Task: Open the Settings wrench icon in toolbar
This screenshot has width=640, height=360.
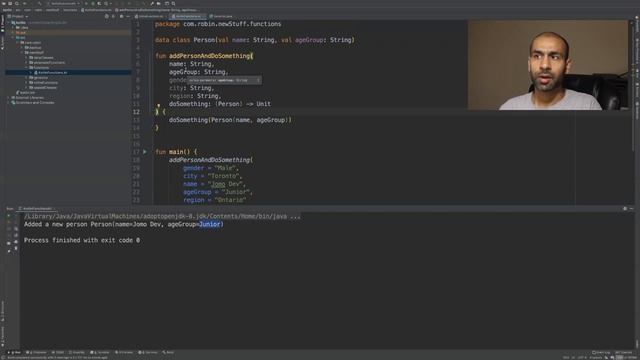Action: (x=152, y=3)
